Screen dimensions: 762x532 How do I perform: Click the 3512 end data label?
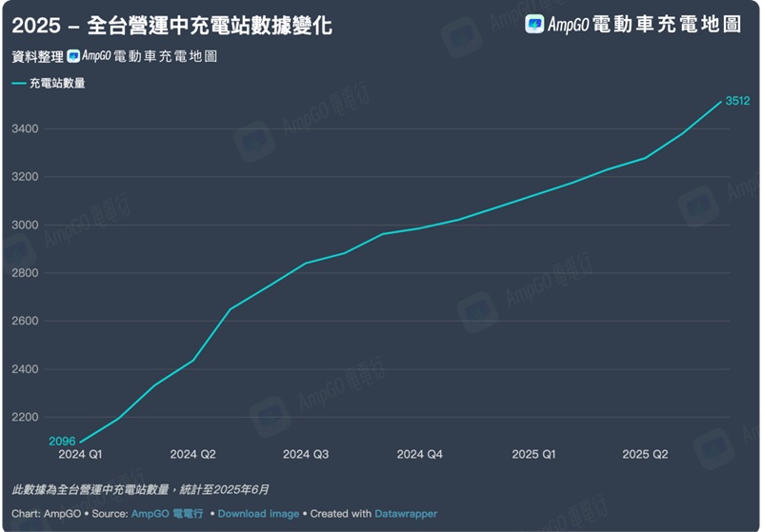click(x=738, y=101)
